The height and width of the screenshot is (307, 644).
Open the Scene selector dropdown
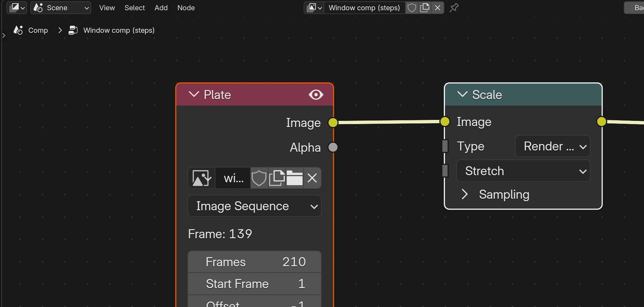[60, 7]
